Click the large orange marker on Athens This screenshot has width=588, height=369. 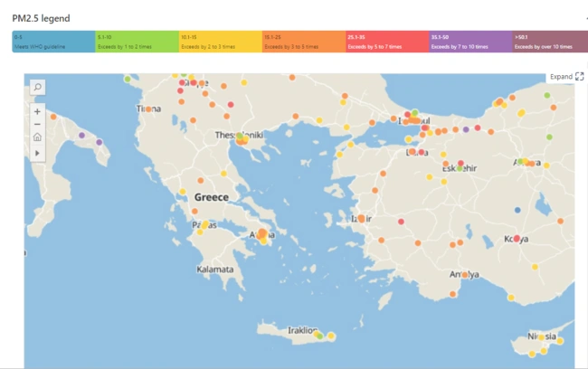coord(262,233)
